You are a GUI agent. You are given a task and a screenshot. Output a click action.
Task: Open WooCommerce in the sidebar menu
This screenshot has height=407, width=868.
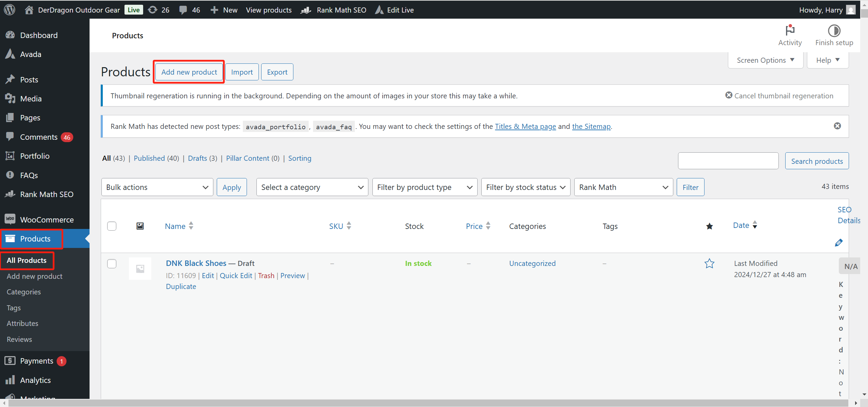(x=47, y=220)
